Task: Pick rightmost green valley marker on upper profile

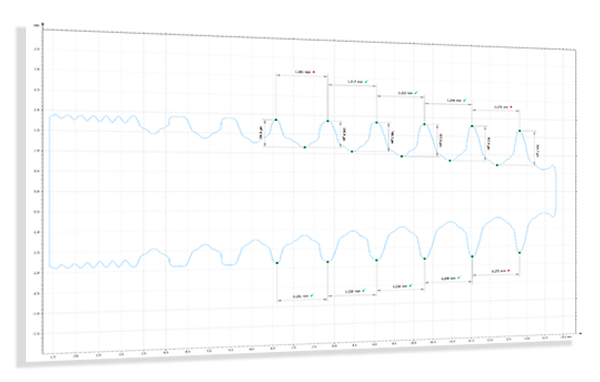Action: 497,165
